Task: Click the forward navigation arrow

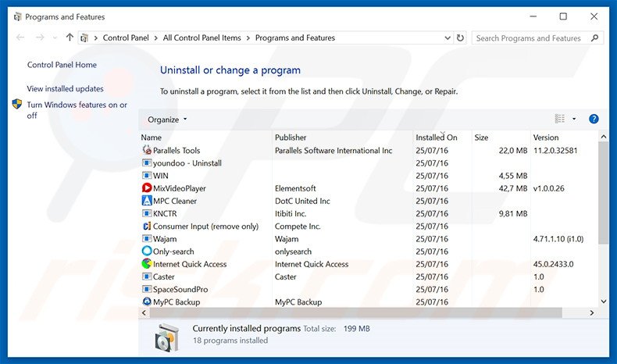Action: click(x=40, y=37)
